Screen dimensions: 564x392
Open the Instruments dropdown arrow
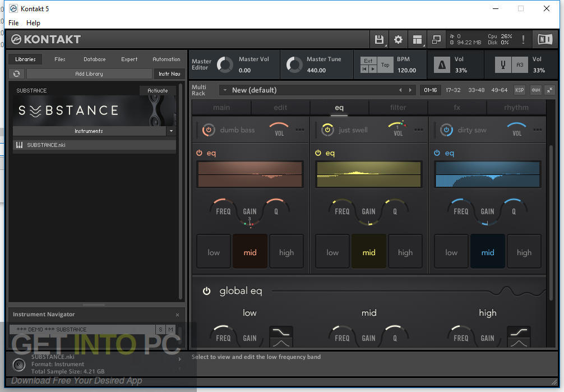click(171, 131)
